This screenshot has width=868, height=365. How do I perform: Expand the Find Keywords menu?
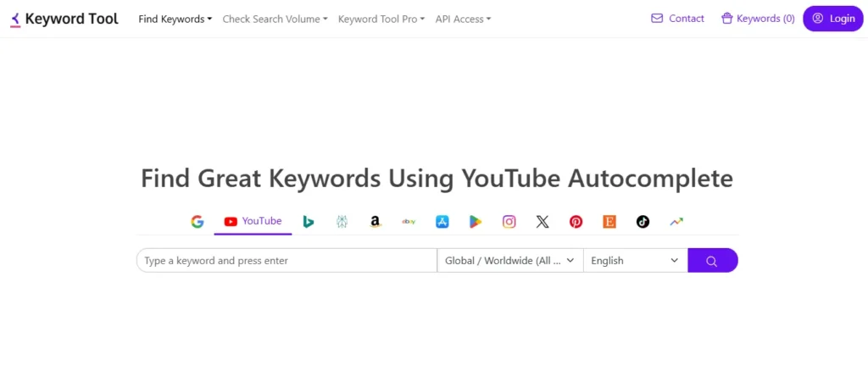175,19
